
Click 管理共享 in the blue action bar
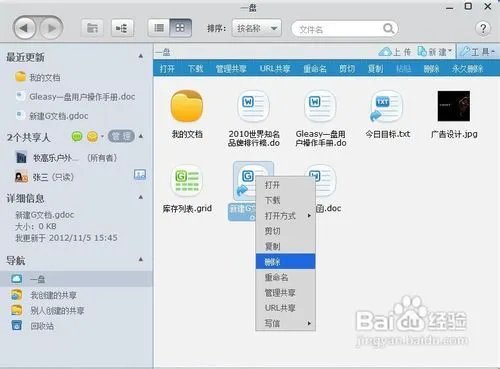231,69
